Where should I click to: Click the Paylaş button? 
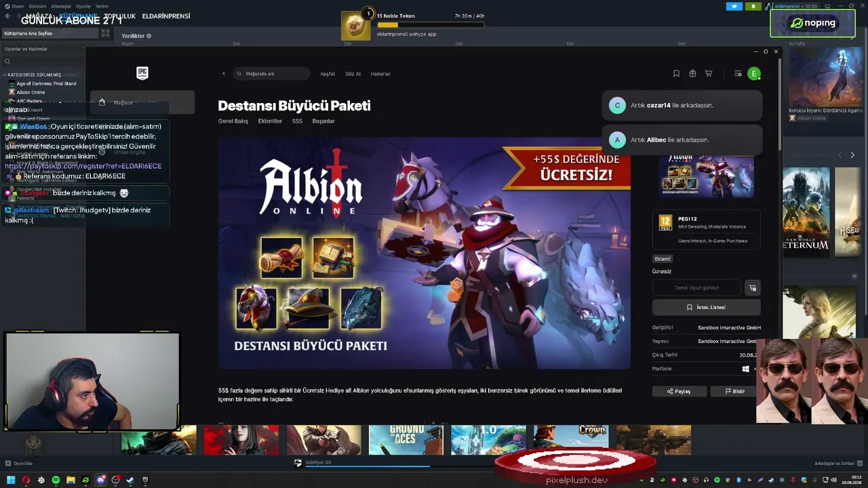point(679,391)
